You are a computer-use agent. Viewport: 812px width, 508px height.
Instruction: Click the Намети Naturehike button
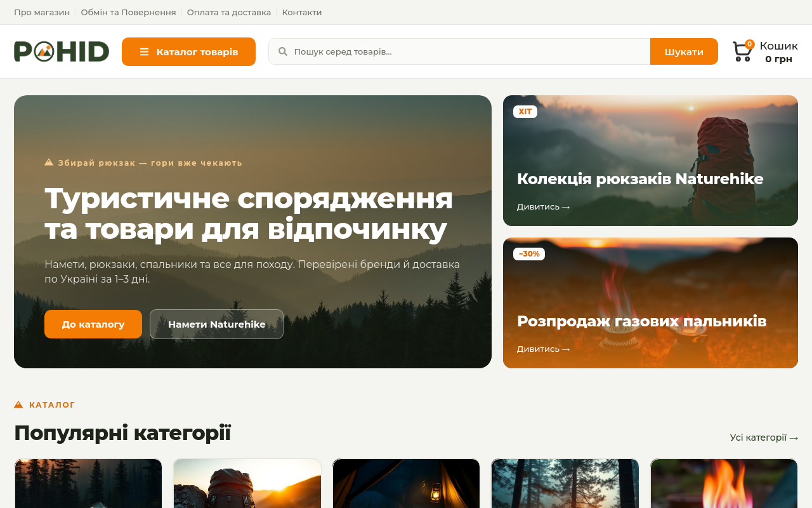coord(216,324)
